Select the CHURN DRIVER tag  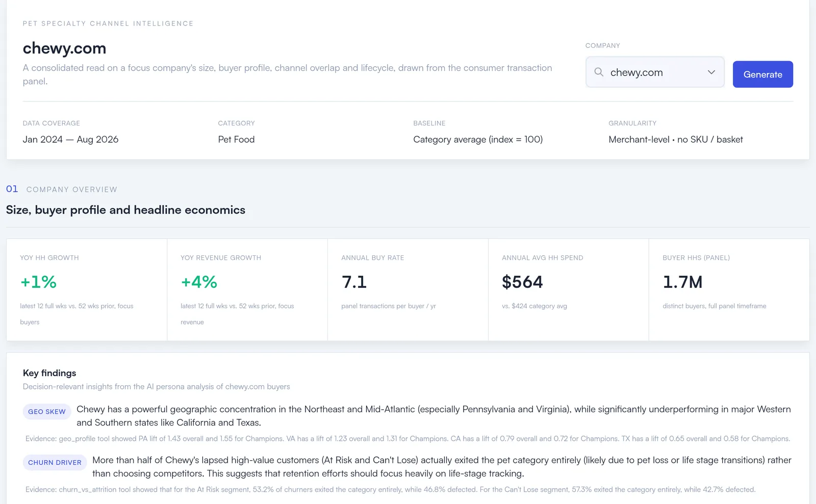(55, 462)
